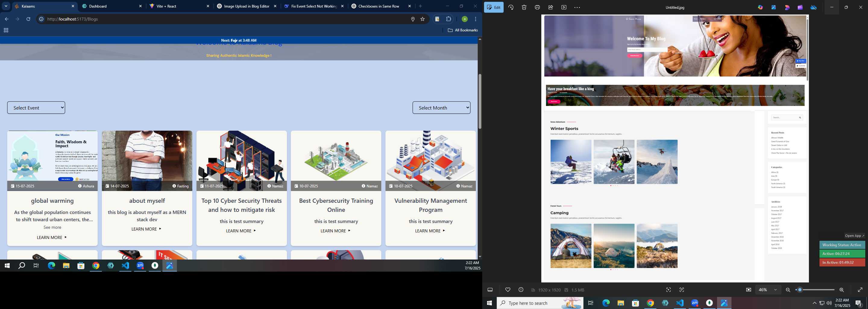Click the rotate icon in Photos toolbar
This screenshot has height=309, width=868.
click(x=511, y=7)
